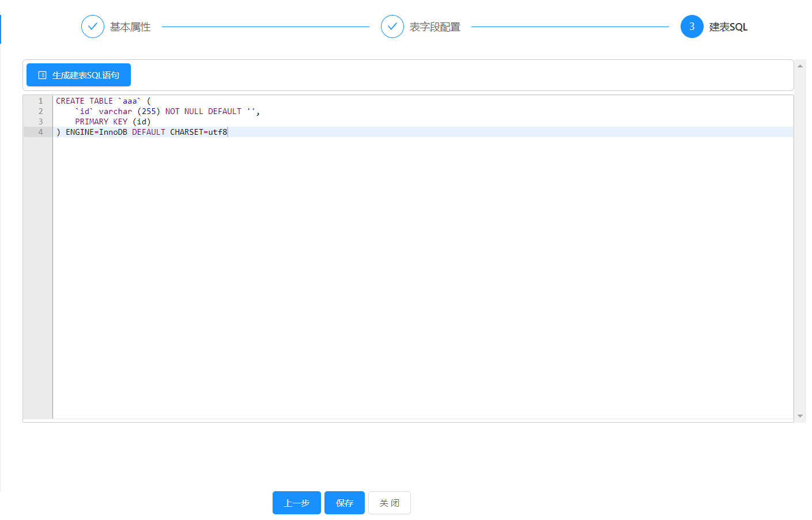The image size is (812, 520).
Task: Save with the 保存 button
Action: 344,503
